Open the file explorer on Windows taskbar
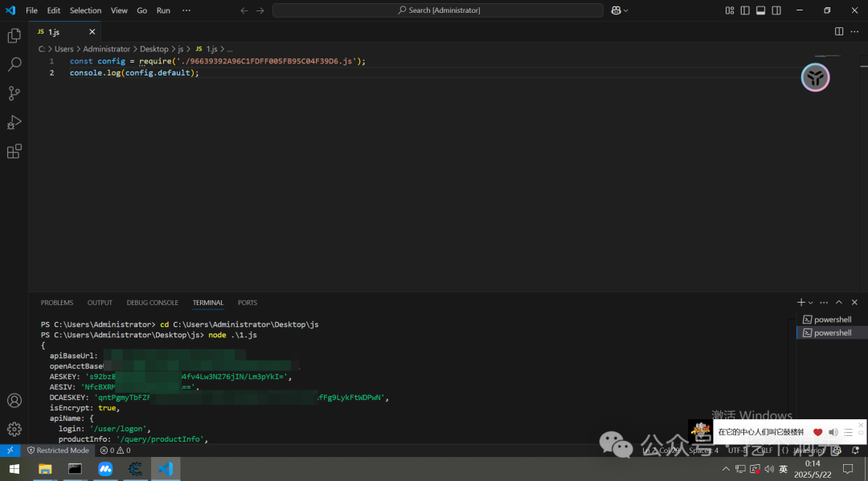 tap(45, 469)
